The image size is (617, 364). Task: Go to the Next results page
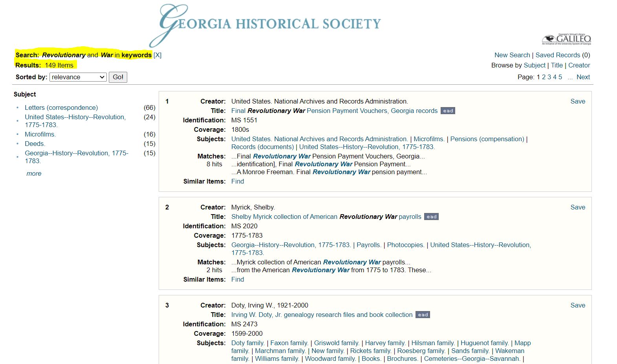(x=583, y=77)
